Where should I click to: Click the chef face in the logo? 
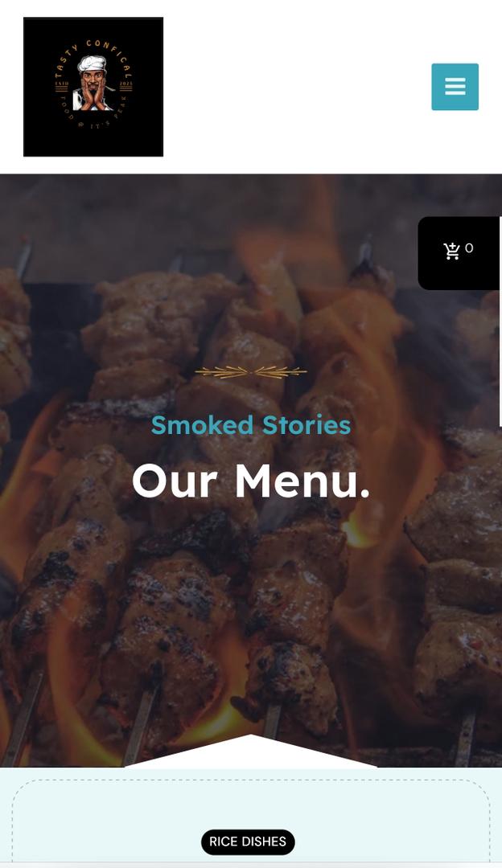(x=93, y=83)
